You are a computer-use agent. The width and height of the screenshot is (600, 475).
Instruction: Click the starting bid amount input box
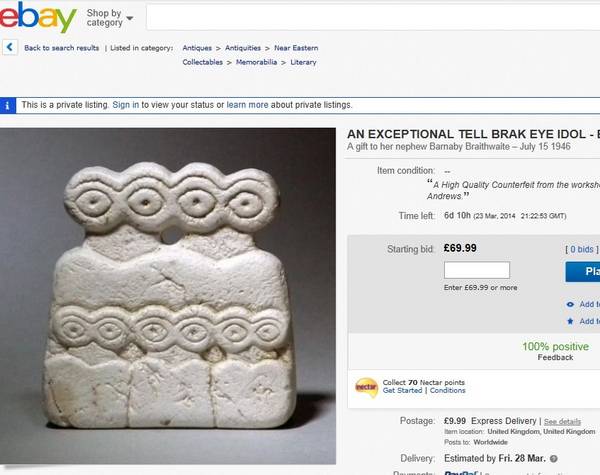(x=477, y=270)
